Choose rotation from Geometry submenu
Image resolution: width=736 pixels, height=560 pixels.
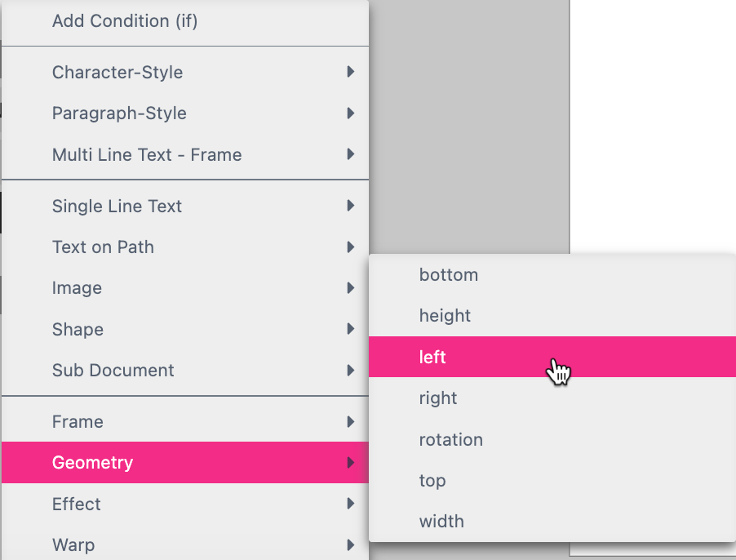coord(552,439)
